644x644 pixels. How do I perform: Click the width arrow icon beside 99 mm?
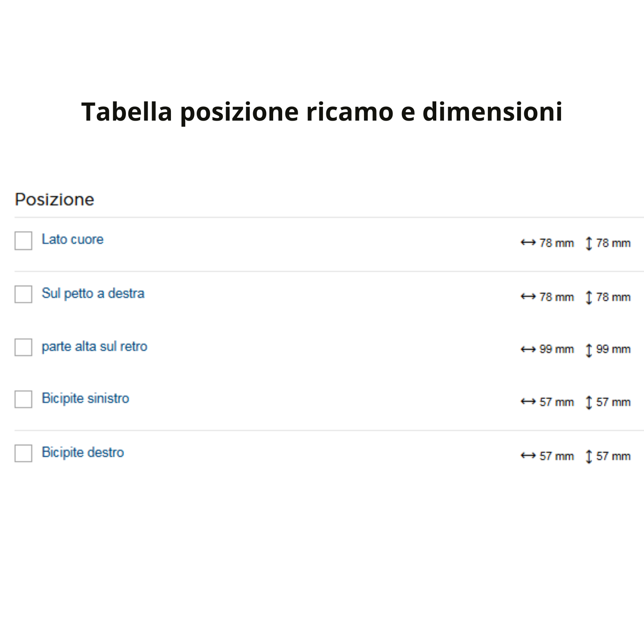pos(528,350)
